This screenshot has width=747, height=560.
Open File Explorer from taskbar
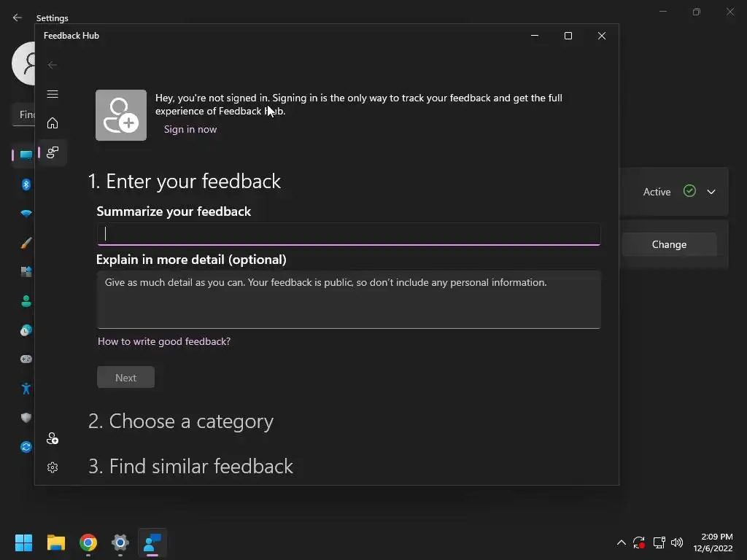(55, 542)
